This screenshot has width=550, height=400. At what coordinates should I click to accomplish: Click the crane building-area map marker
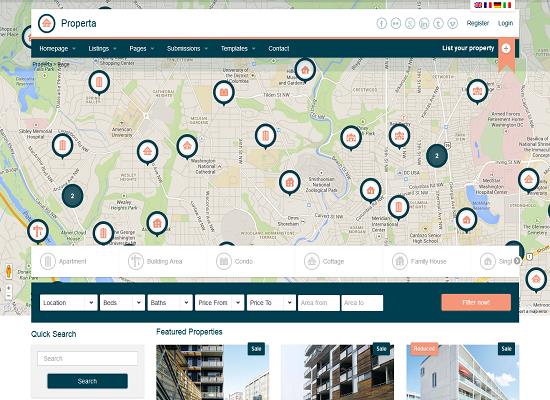click(x=38, y=231)
